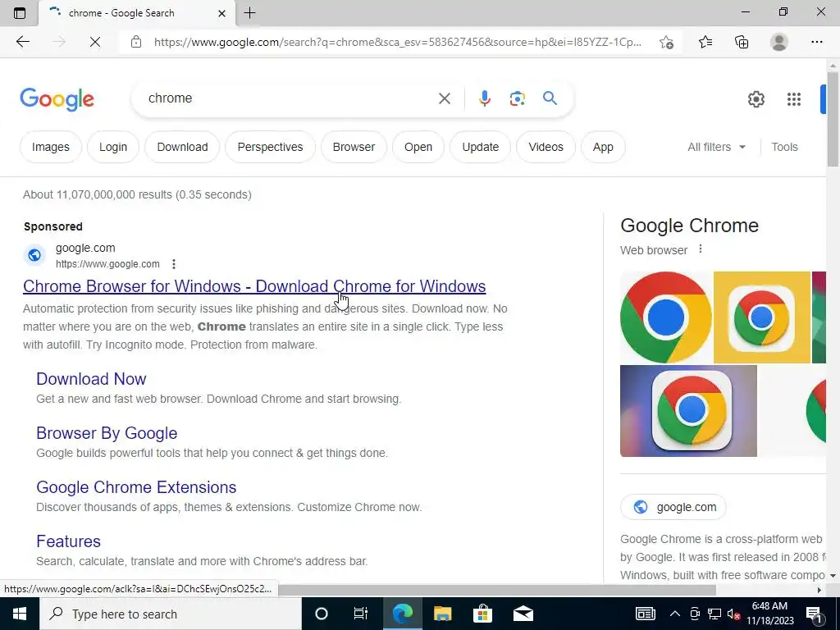
Task: Open the taskbar clock and date
Action: 769,614
